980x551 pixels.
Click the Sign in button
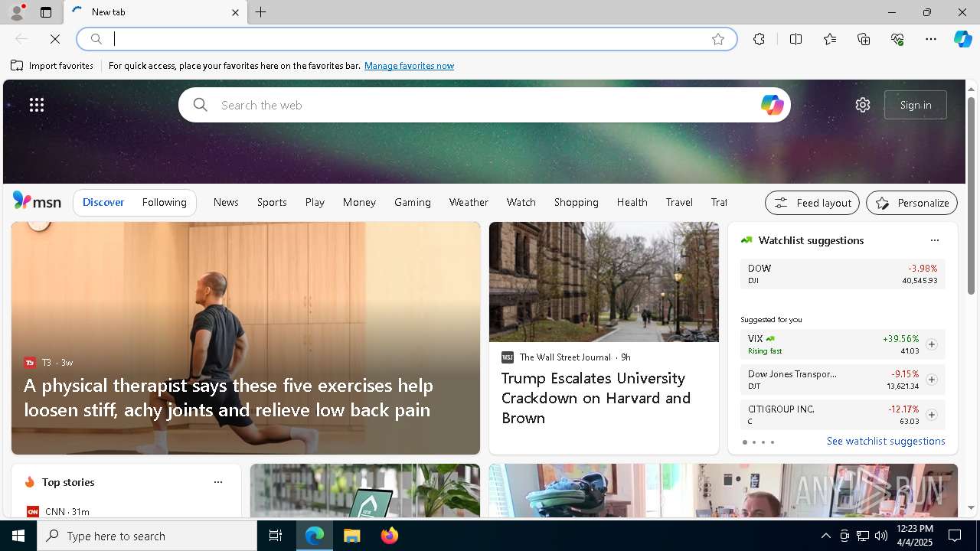916,105
